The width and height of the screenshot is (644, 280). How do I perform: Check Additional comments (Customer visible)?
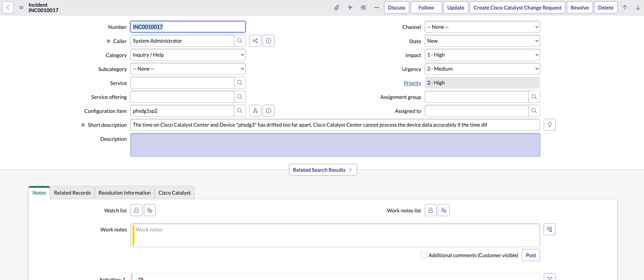coord(423,255)
